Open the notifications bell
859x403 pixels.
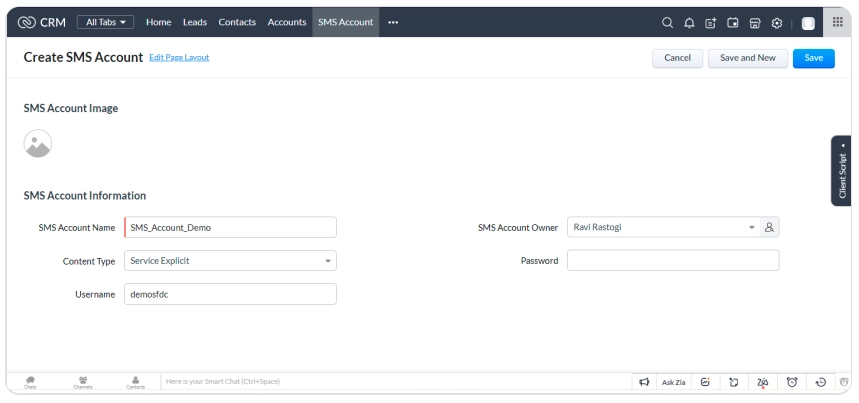click(x=689, y=23)
